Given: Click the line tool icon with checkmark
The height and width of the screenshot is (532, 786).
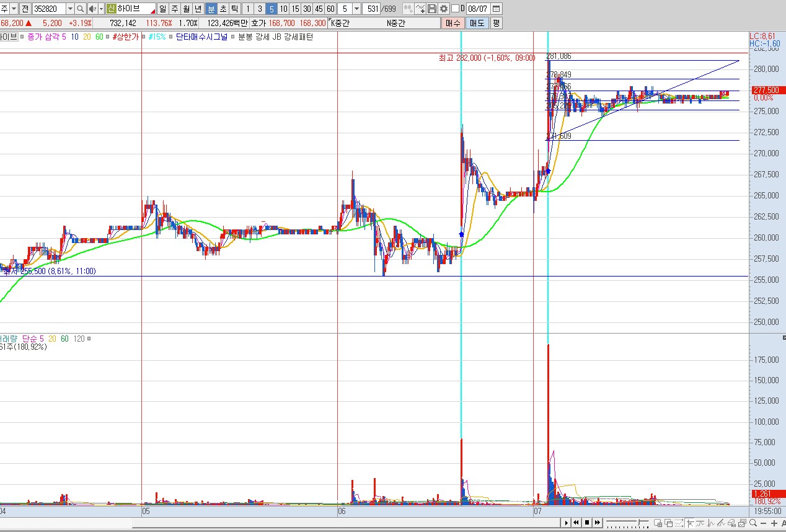Looking at the screenshot, I should (x=420, y=9).
